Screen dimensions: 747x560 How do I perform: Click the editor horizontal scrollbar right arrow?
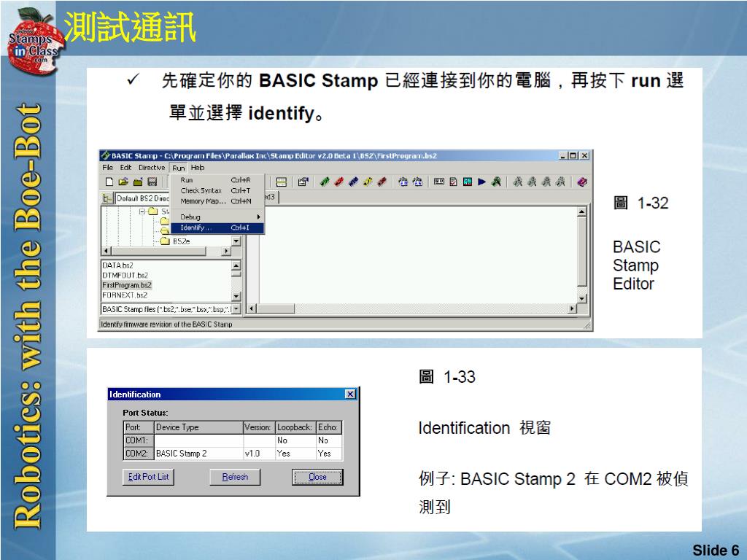pyautogui.click(x=572, y=308)
